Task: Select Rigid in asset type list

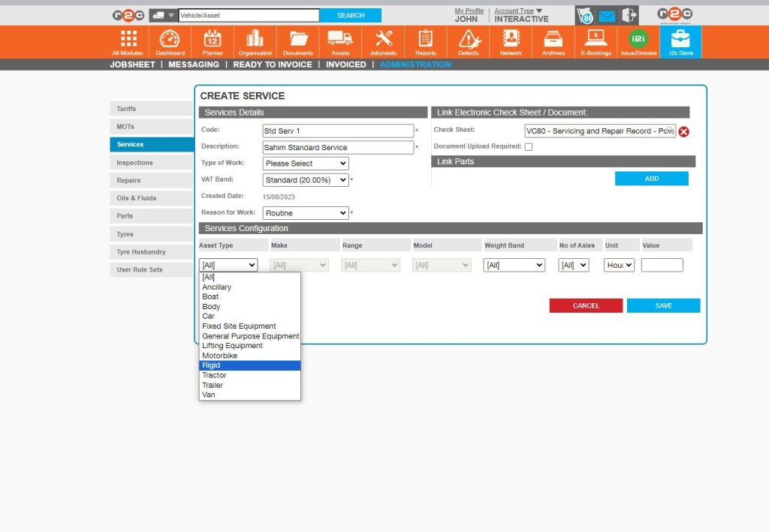Action: (x=249, y=365)
